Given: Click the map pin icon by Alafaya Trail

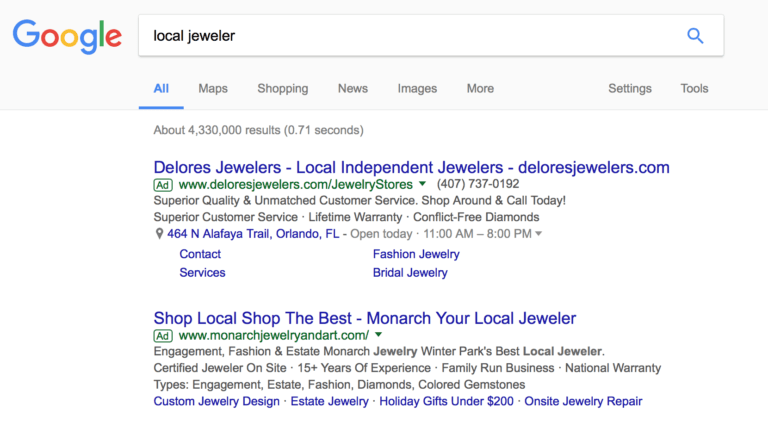Looking at the screenshot, I should click(159, 234).
